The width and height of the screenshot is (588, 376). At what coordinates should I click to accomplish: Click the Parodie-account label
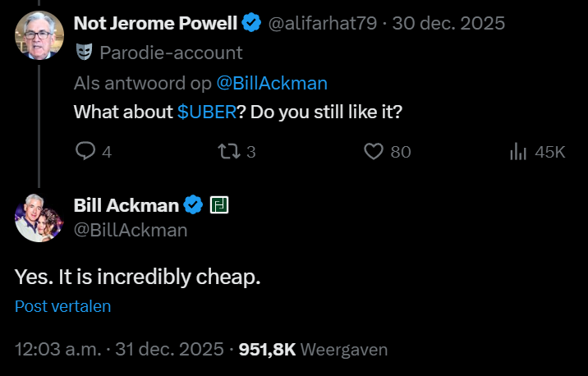171,53
